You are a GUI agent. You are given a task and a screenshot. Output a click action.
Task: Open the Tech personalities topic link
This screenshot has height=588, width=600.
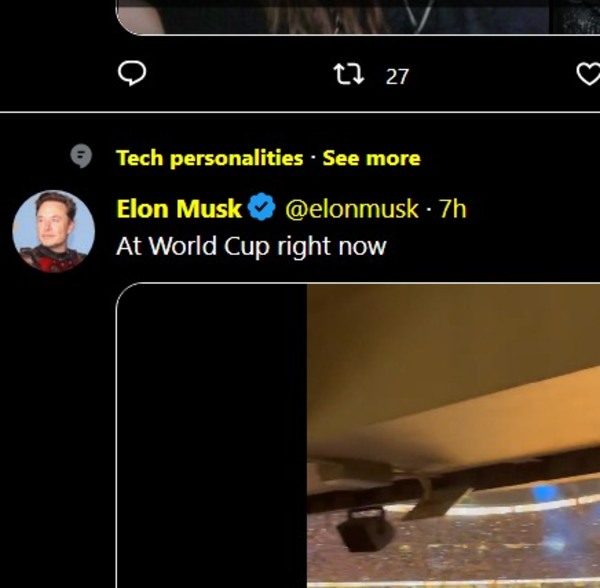[210, 158]
